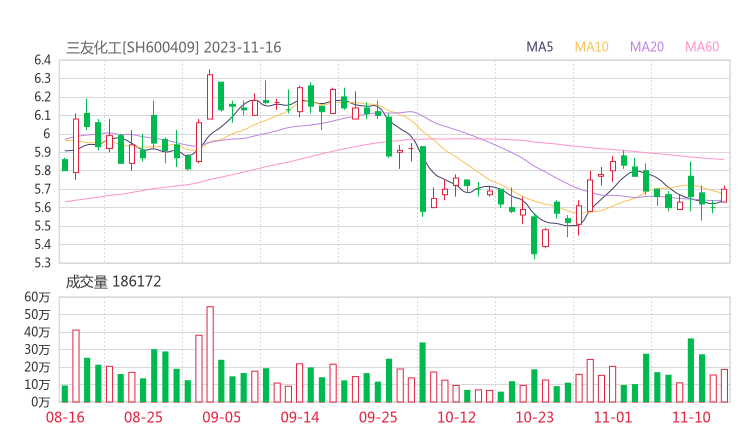Click the MA20 legend label
Viewport: 740px width, 440px height.
coord(647,47)
